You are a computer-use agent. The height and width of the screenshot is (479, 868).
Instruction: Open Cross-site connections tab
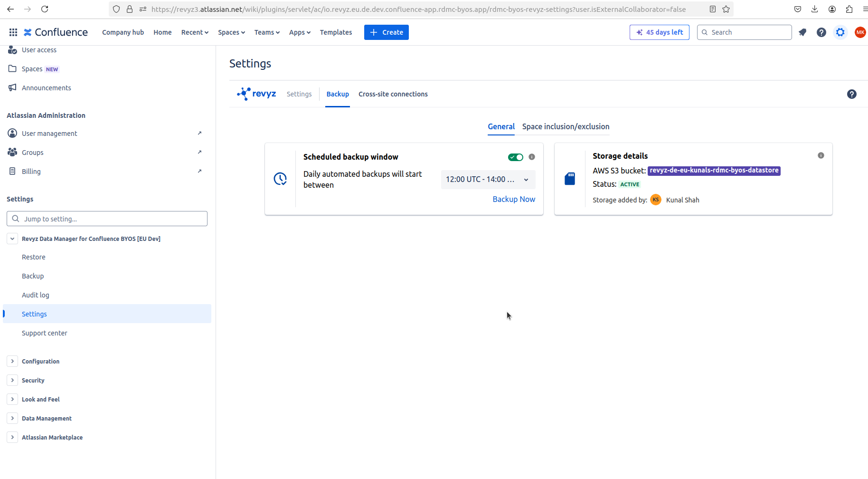point(393,94)
